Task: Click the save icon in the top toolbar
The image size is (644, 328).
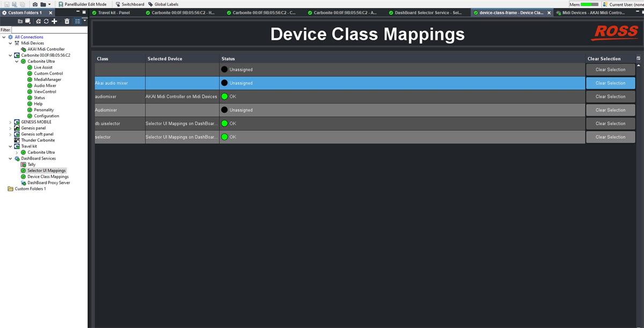Action: (x=6, y=4)
